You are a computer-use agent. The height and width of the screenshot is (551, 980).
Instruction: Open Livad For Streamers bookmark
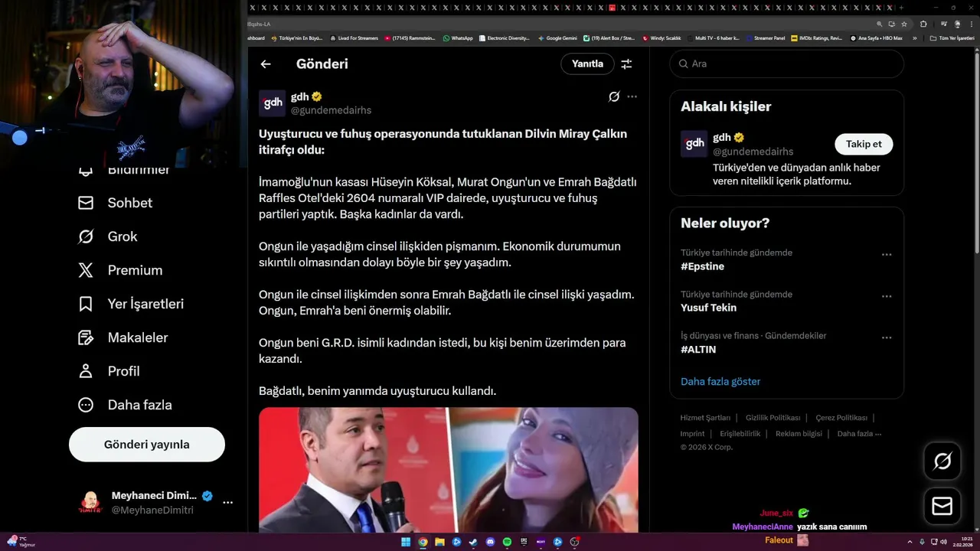[x=354, y=37]
